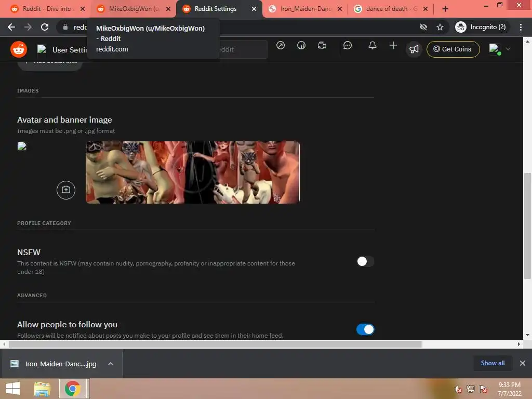The image size is (532, 399).
Task: Open a new browser tab
Action: 445,9
